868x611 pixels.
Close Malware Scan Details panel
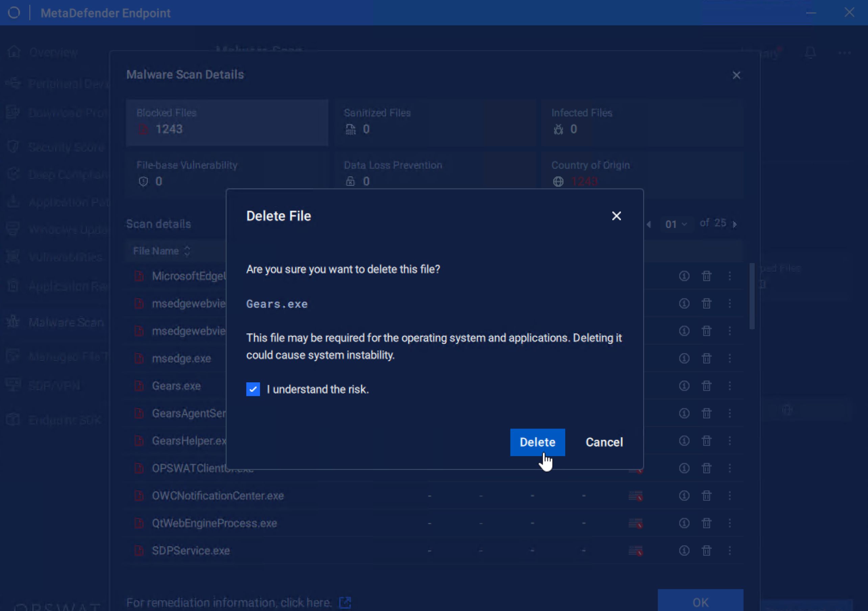[x=736, y=75]
